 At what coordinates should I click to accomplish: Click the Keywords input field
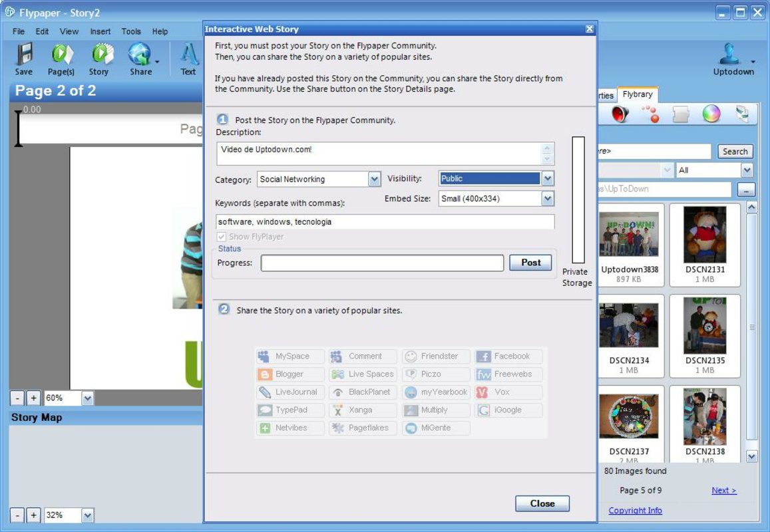click(385, 222)
